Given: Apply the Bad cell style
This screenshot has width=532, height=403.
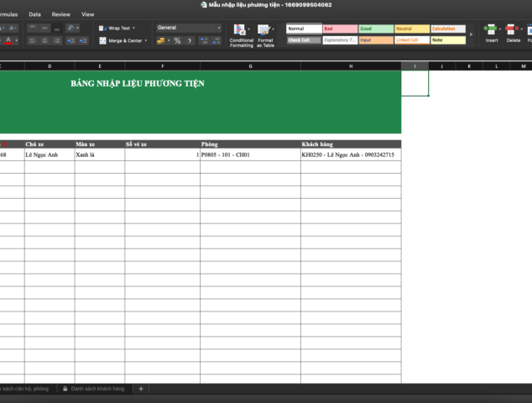Looking at the screenshot, I should (339, 29).
